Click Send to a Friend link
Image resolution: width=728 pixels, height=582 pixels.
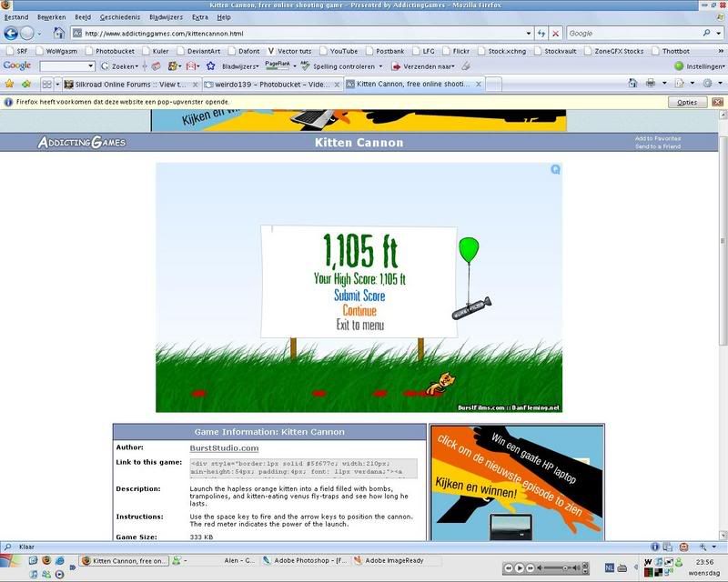point(658,146)
